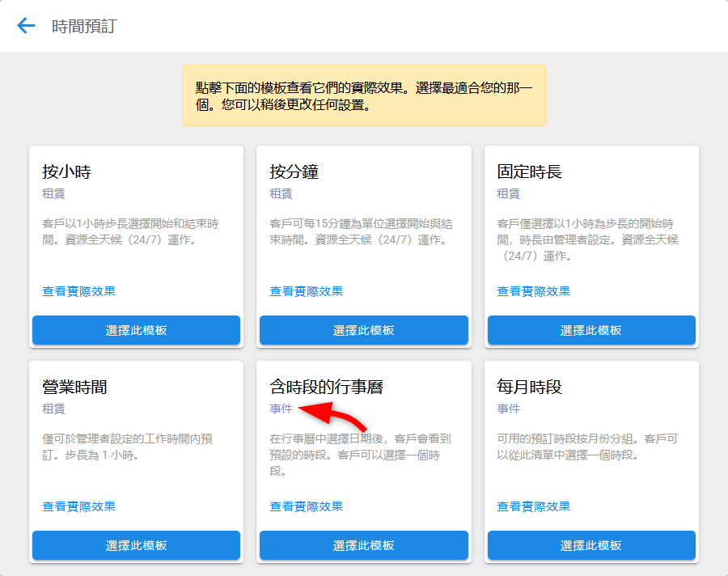Choose the 營業時間 template button
The width and height of the screenshot is (728, 576).
tap(136, 545)
